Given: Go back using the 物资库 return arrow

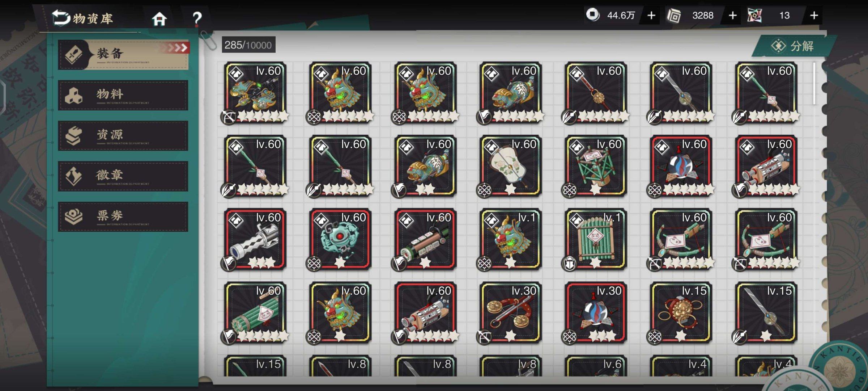Looking at the screenshot, I should (x=61, y=18).
